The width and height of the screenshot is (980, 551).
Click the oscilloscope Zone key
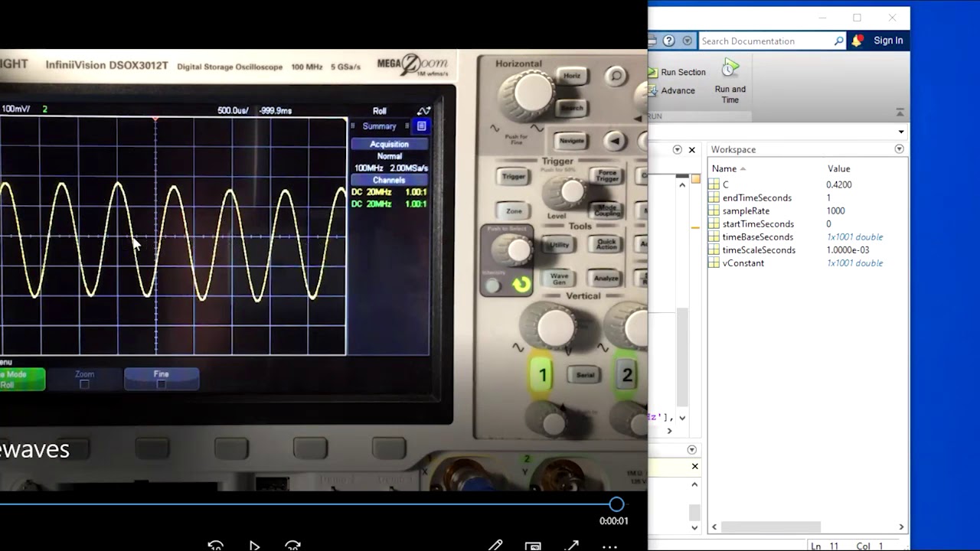514,211
